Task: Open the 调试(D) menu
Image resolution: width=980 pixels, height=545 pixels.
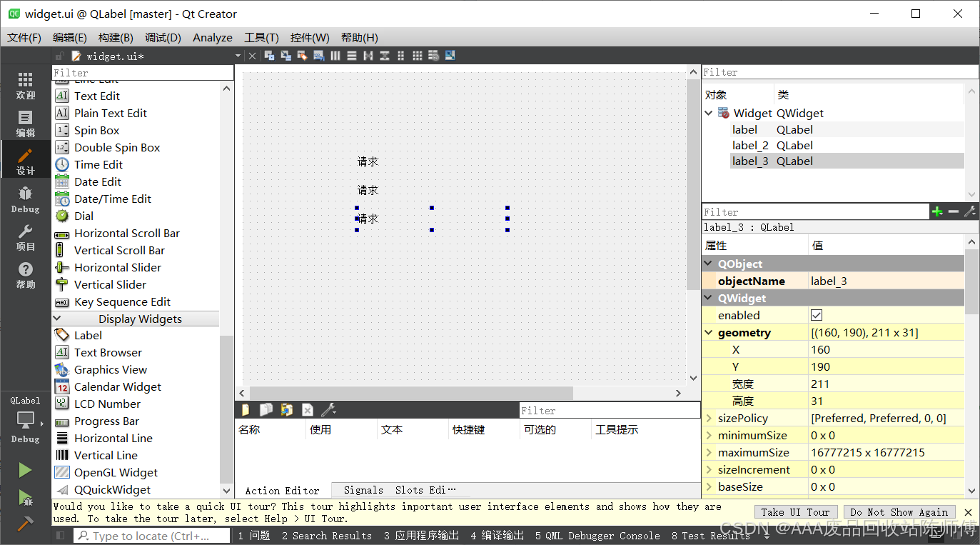Action: click(x=163, y=37)
